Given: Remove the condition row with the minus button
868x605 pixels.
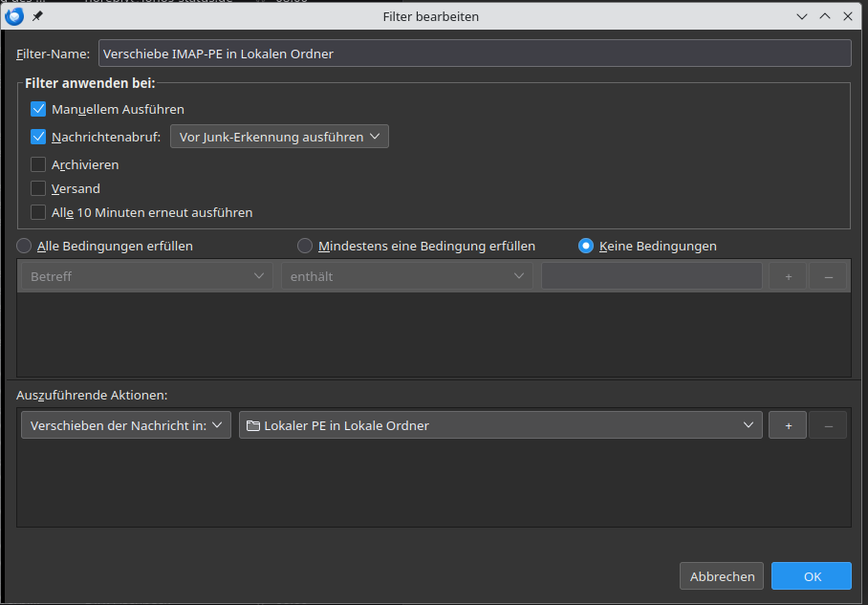Looking at the screenshot, I should click(x=828, y=276).
